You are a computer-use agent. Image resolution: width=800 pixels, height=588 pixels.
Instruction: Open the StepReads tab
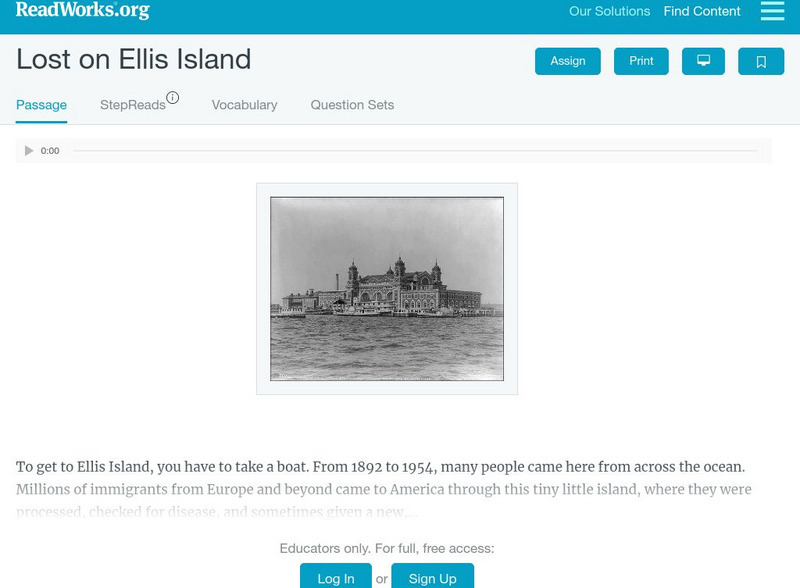(132, 105)
